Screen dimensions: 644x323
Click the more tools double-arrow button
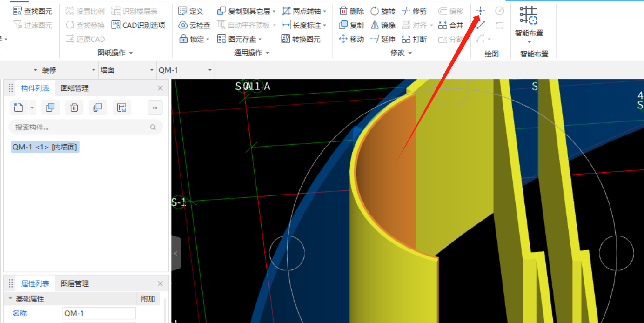click(155, 108)
